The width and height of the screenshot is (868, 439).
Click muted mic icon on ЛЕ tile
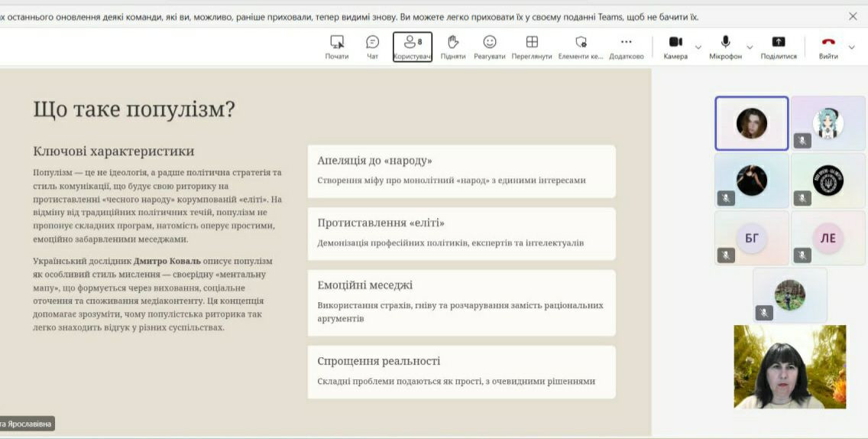coord(802,255)
